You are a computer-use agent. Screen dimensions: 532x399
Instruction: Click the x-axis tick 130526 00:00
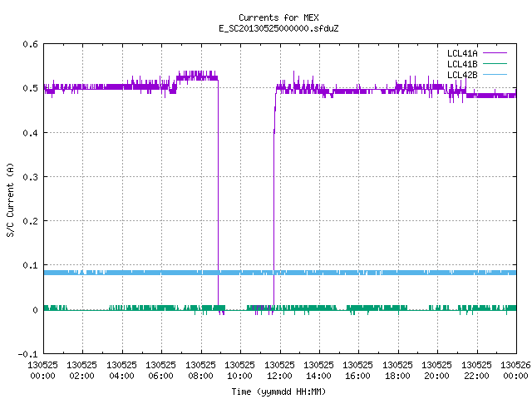(515, 371)
